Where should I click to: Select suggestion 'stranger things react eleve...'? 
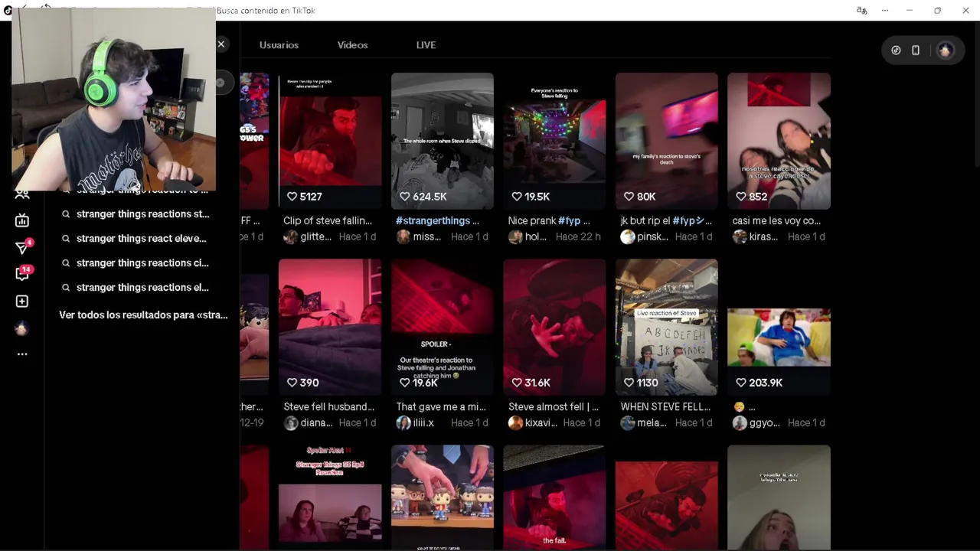pyautogui.click(x=141, y=239)
